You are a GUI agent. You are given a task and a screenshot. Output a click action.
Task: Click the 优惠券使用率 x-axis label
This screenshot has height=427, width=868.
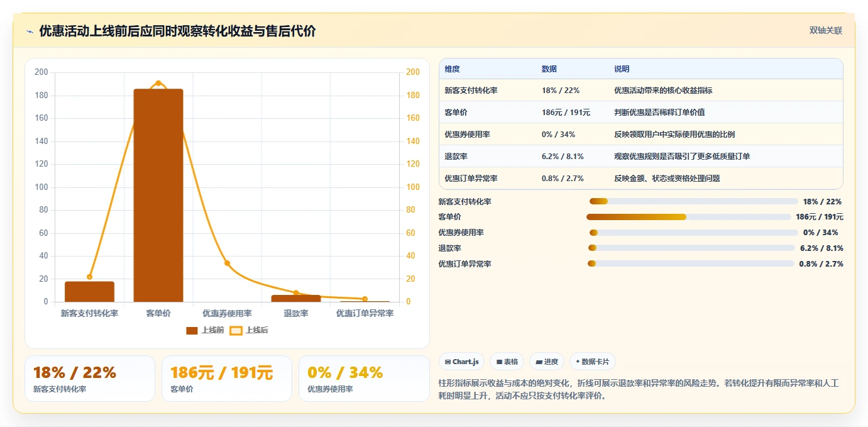(x=227, y=313)
